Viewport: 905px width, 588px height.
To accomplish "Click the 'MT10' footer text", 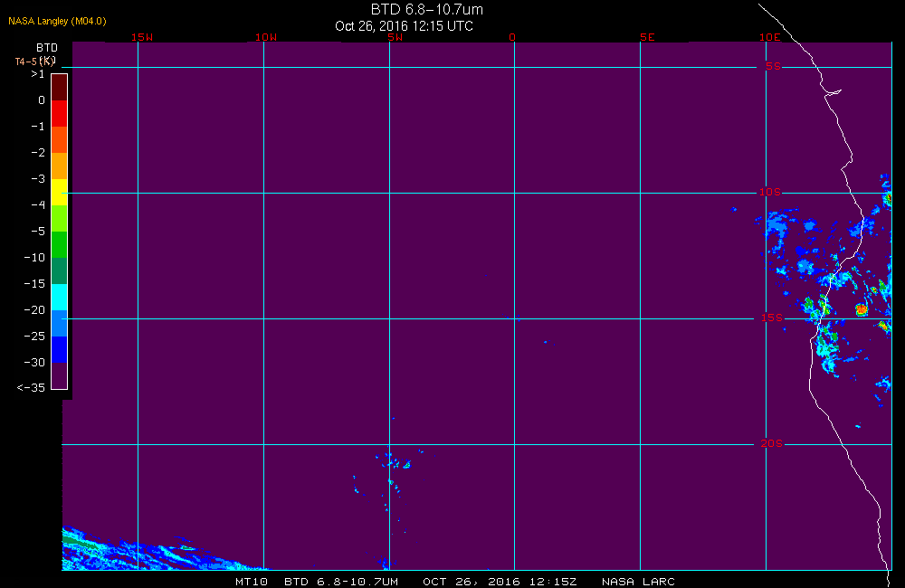I will [252, 582].
